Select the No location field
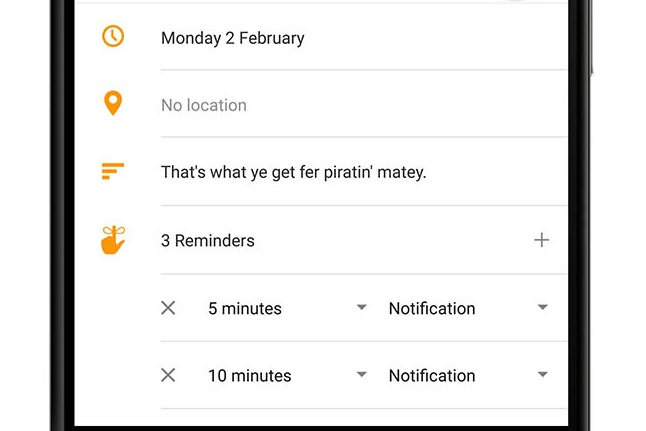646x431 pixels. click(204, 105)
